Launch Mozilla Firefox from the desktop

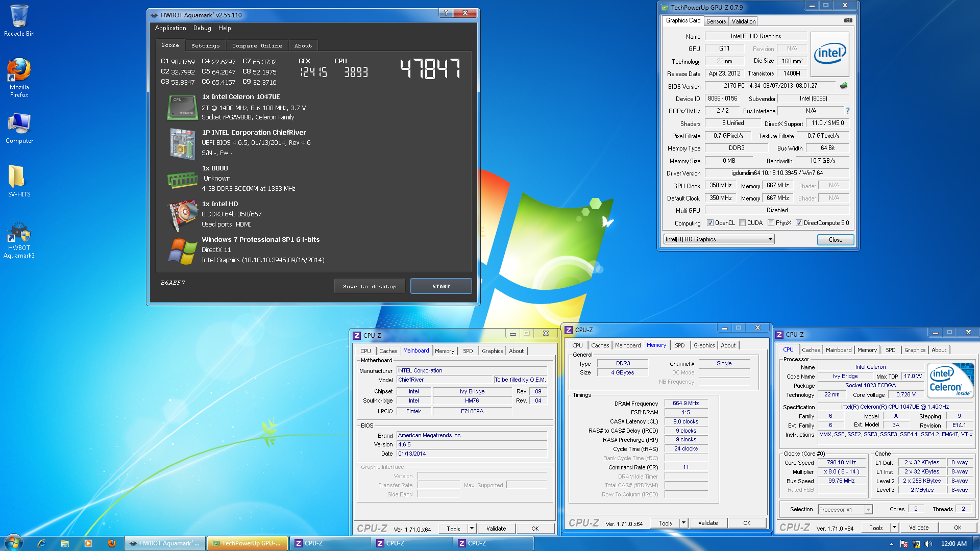click(19, 78)
